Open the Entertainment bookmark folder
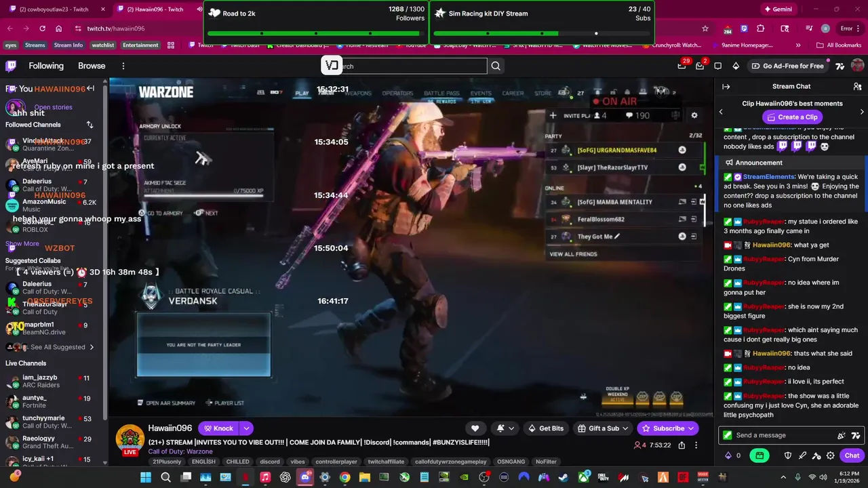The height and width of the screenshot is (488, 868). click(140, 45)
